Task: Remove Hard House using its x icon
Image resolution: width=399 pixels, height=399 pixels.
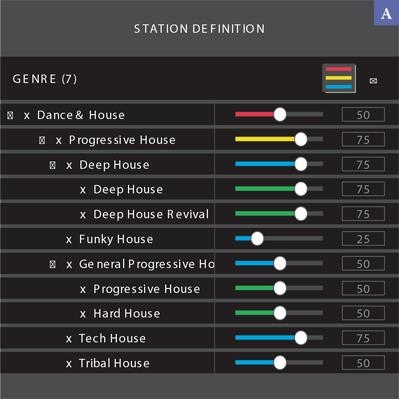Action: [x=83, y=314]
